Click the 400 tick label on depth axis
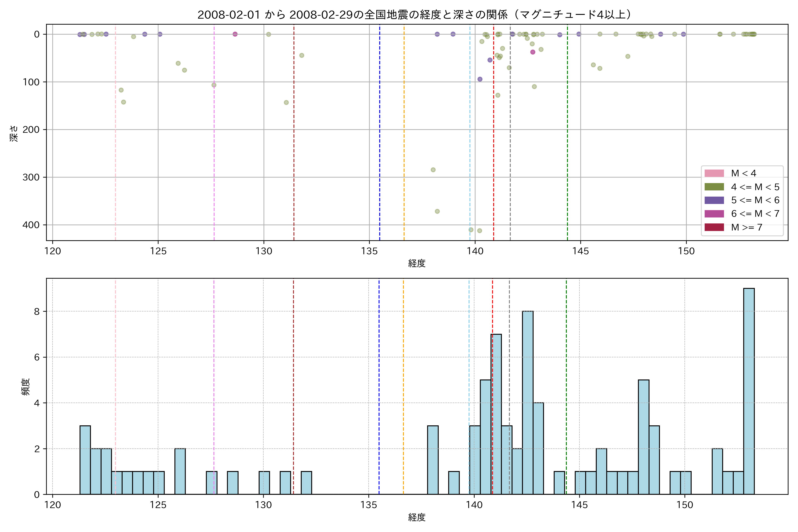 coord(31,225)
